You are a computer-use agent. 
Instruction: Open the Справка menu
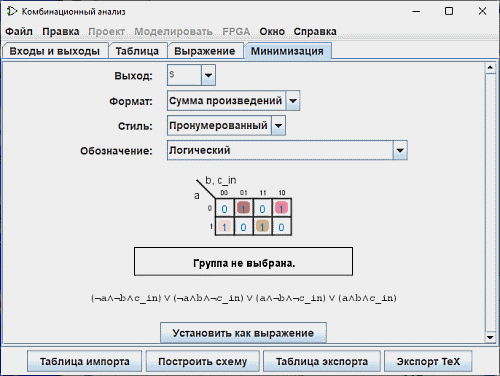pyautogui.click(x=315, y=32)
